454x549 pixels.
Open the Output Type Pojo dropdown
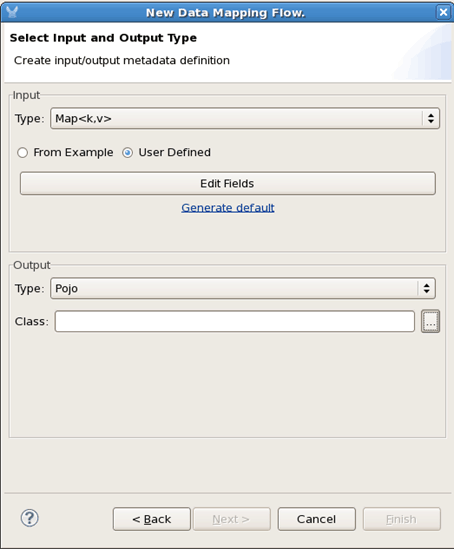[x=243, y=288]
